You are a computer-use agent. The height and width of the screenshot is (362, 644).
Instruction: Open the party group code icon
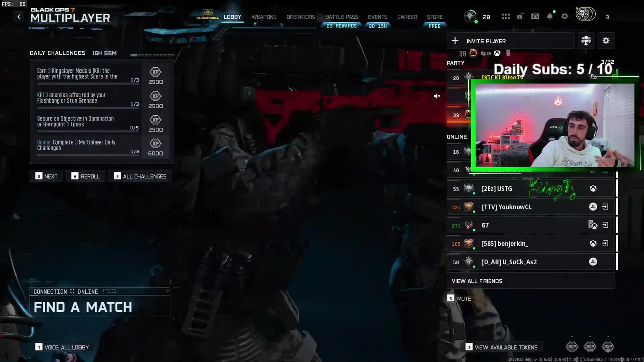[x=586, y=41]
